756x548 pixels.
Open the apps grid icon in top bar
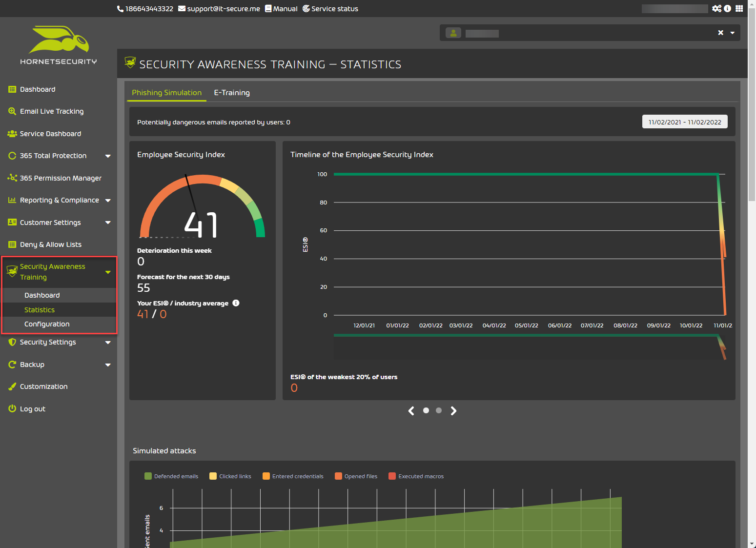[739, 8]
